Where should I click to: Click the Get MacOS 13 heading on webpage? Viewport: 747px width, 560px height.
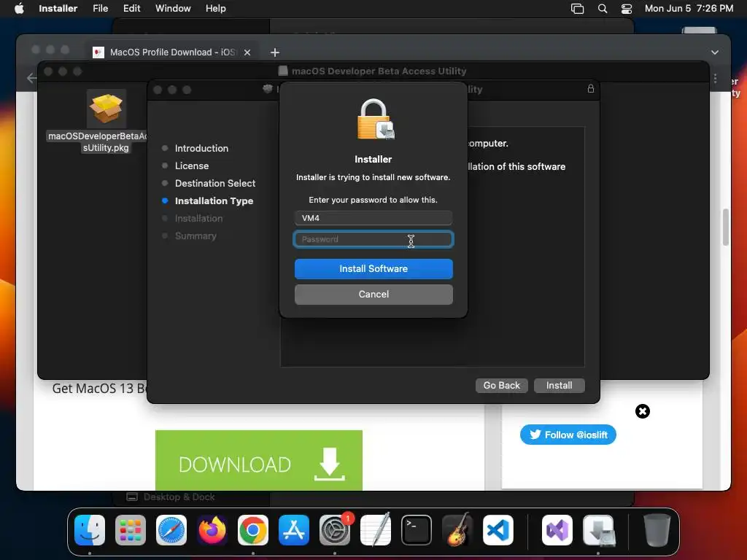pos(99,389)
